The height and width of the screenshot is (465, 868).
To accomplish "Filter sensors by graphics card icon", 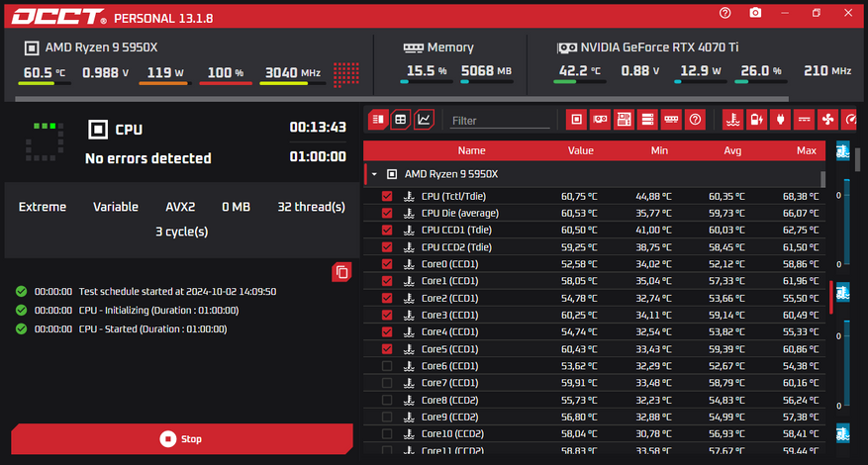I will click(x=600, y=120).
